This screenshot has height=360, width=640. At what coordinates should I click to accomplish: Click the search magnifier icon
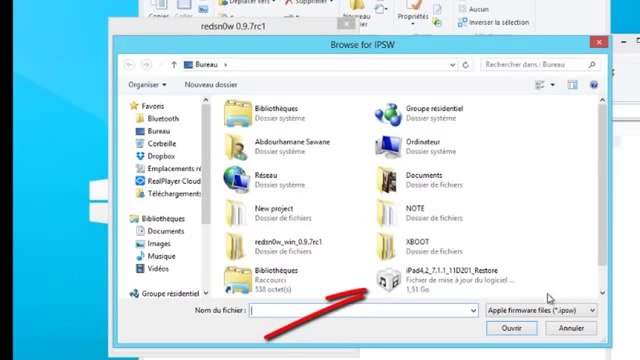592,64
